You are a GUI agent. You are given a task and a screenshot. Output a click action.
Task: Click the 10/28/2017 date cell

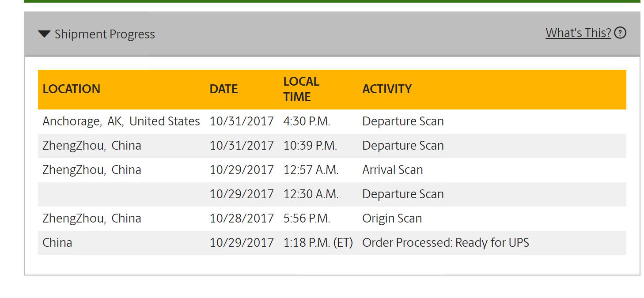[242, 219]
